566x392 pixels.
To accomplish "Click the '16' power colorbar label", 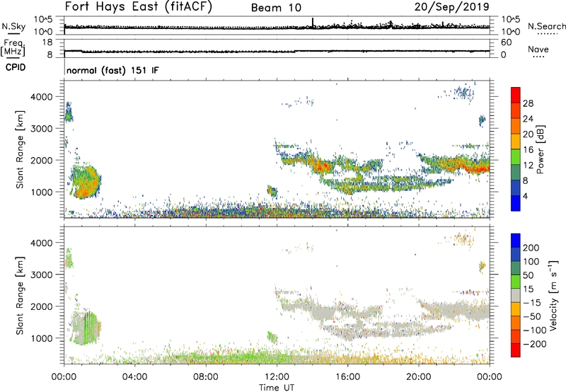I will 528,150.
